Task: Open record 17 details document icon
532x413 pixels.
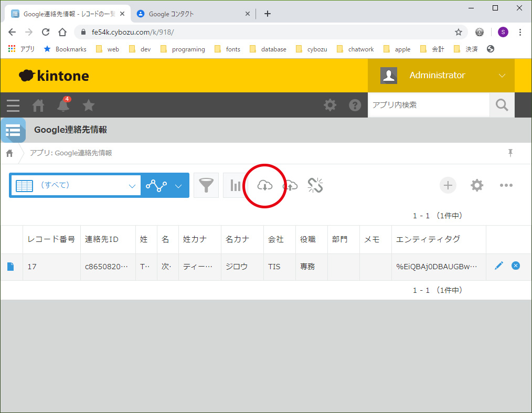Action: 10,267
